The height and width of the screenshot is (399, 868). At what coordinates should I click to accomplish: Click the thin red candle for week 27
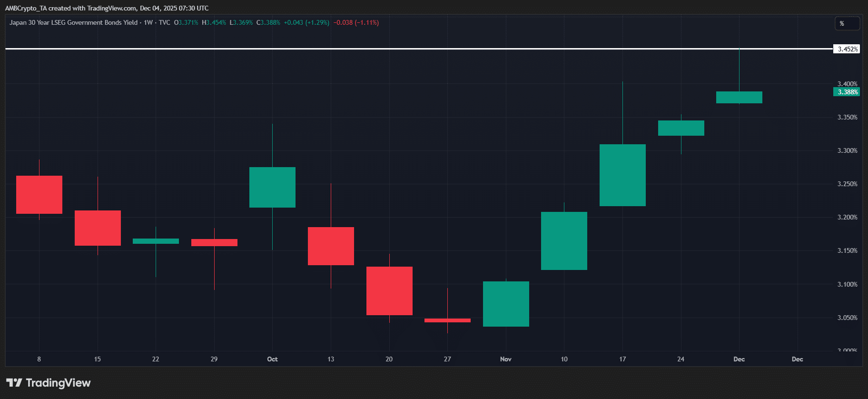coord(447,320)
